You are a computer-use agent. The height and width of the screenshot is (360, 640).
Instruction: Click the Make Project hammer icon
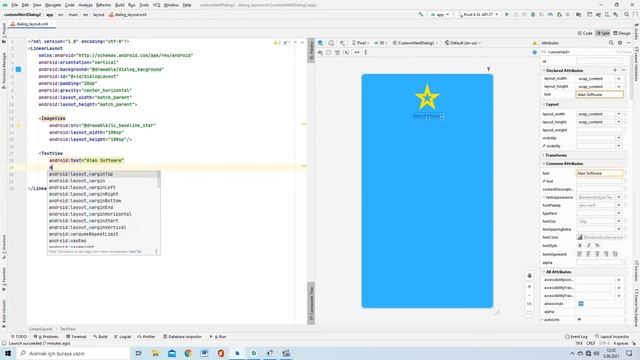(x=421, y=15)
